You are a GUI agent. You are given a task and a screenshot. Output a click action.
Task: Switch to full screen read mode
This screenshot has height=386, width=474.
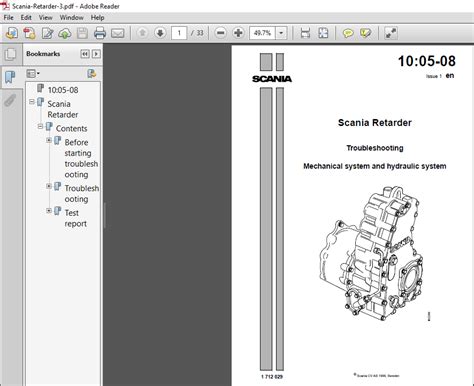coord(391,33)
